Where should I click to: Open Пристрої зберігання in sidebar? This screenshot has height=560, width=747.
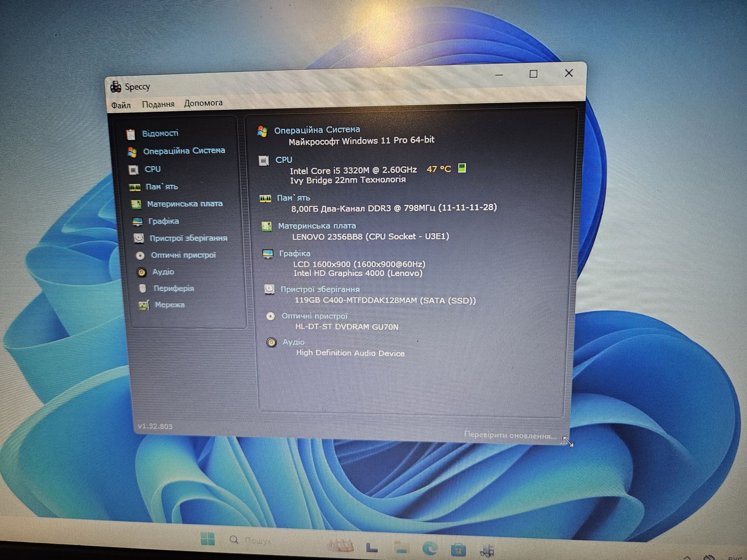point(188,238)
